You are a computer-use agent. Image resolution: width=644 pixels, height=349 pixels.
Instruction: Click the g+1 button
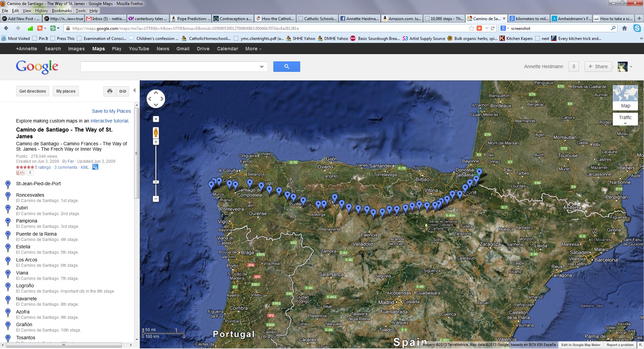coord(20,172)
